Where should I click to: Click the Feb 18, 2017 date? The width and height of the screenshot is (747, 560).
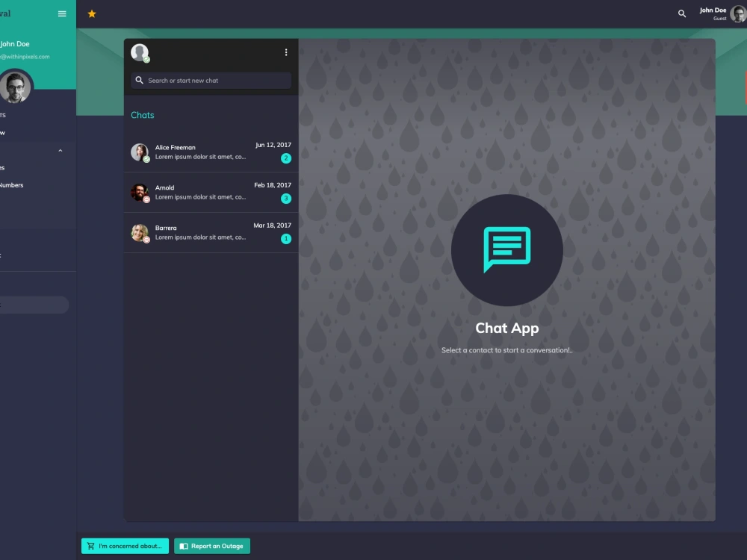[273, 184]
